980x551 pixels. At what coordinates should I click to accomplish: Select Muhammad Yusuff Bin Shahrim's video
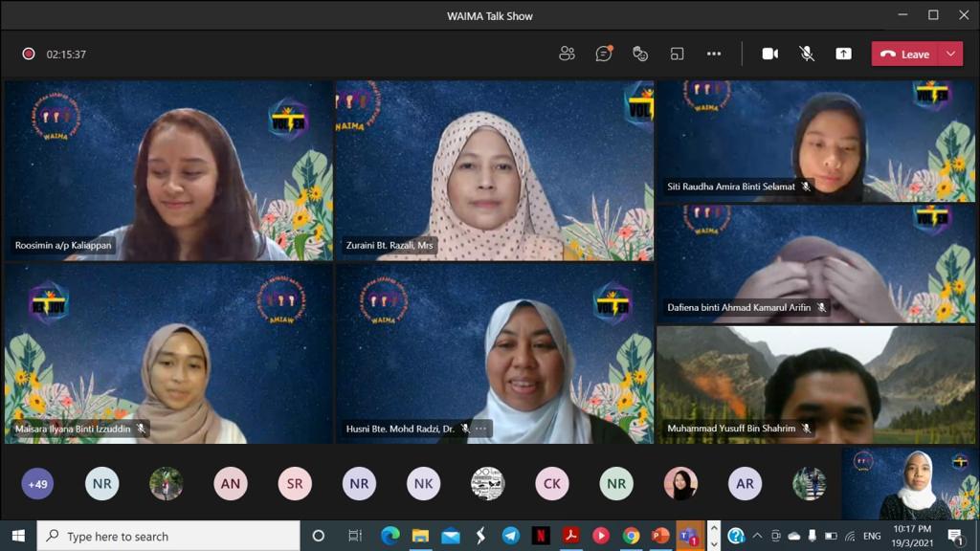pos(815,384)
